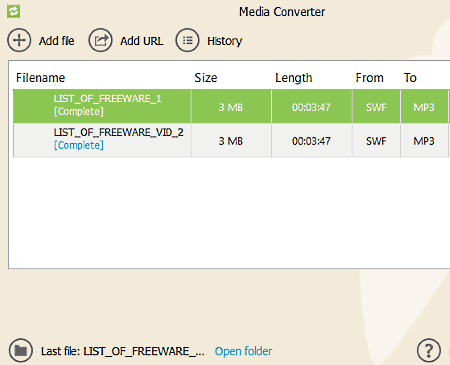Select the LIST_OF_FREEWARE_1 row
Image resolution: width=450 pixels, height=365 pixels.
(x=231, y=107)
